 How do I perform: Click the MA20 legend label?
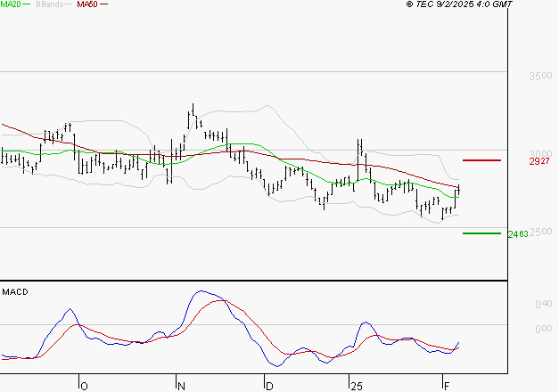(11, 4)
